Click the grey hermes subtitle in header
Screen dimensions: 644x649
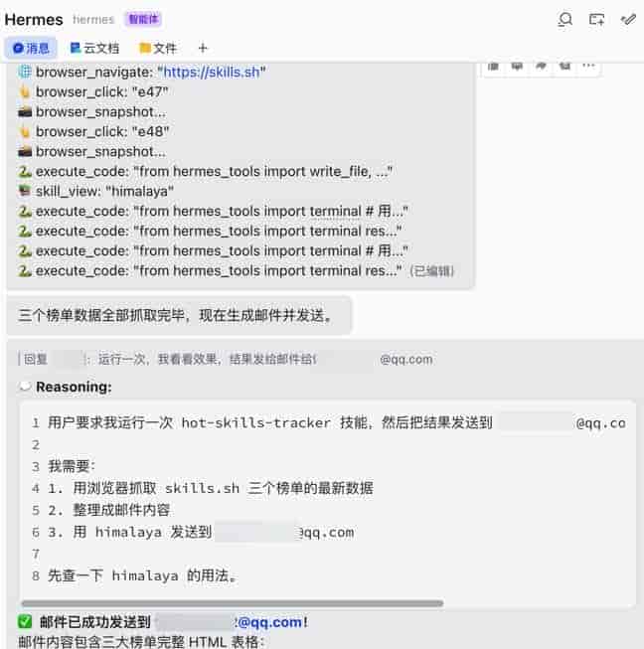pyautogui.click(x=93, y=20)
